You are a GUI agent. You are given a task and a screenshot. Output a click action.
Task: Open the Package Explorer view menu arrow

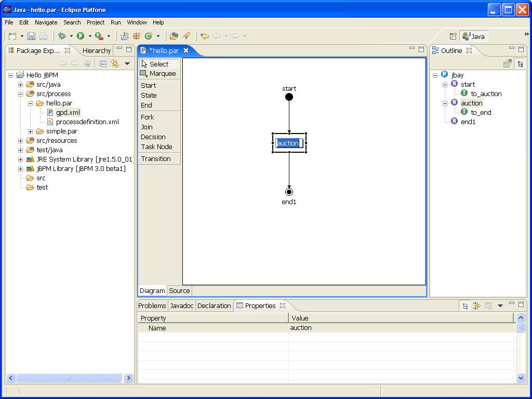(127, 63)
